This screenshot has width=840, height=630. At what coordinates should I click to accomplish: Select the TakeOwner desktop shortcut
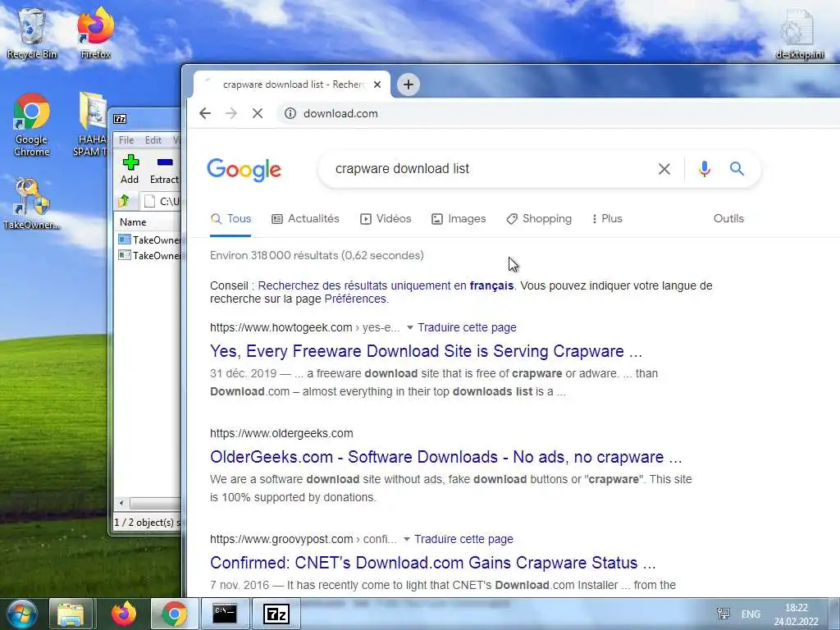[32, 204]
